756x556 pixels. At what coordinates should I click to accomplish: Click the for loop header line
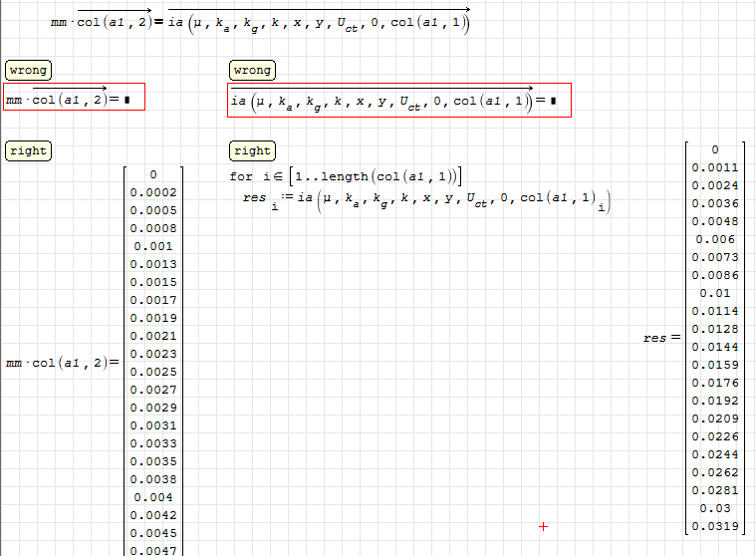345,176
